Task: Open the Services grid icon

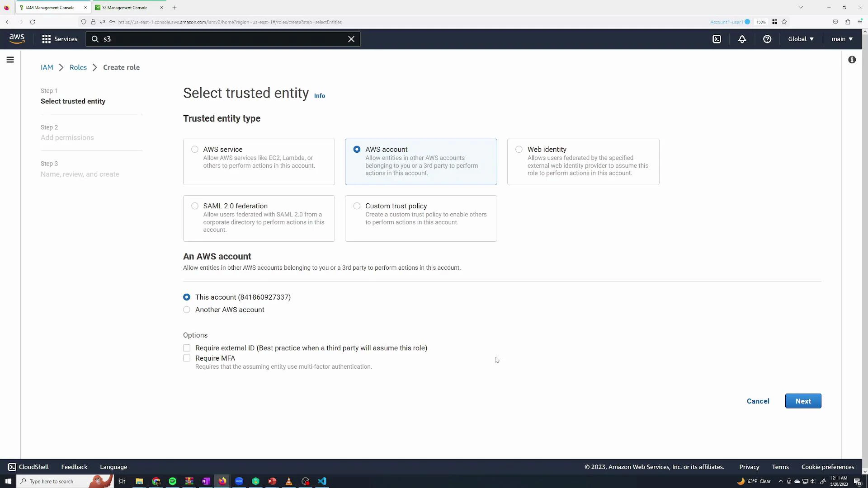Action: (x=46, y=39)
